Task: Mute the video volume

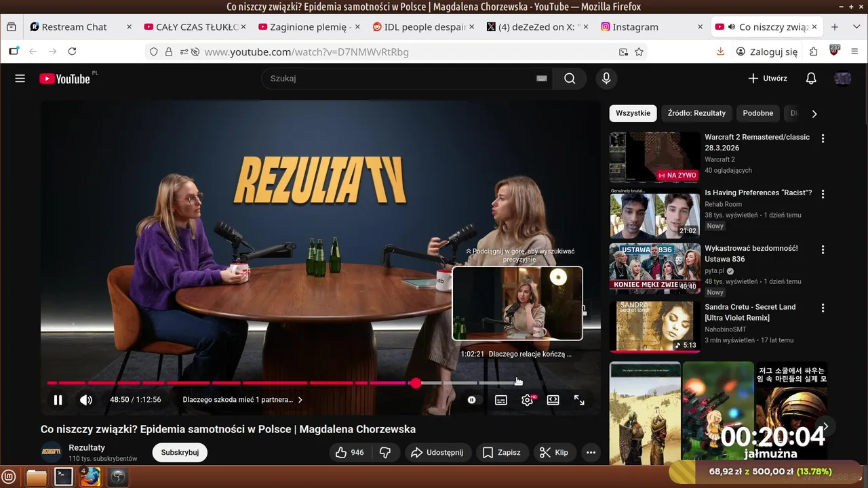Action: (86, 400)
